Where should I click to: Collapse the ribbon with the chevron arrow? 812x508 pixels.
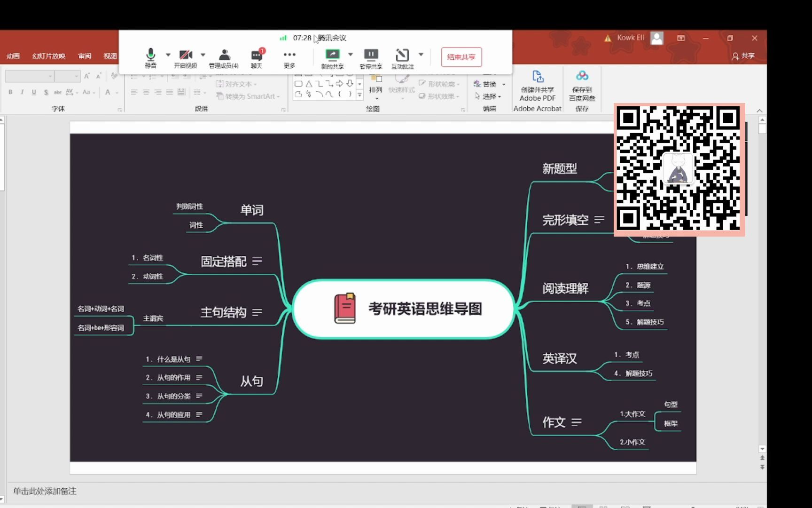pyautogui.click(x=759, y=110)
